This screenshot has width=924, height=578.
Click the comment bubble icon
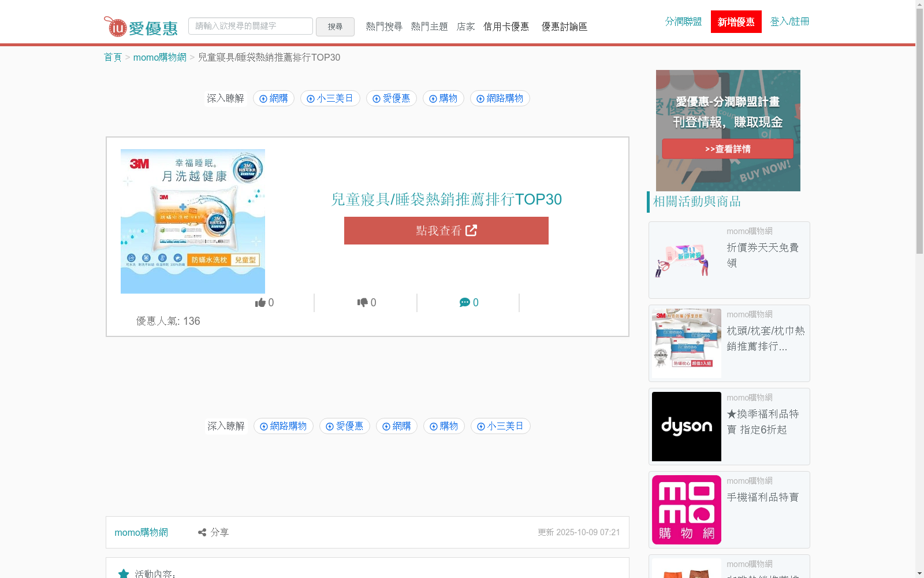[465, 302]
